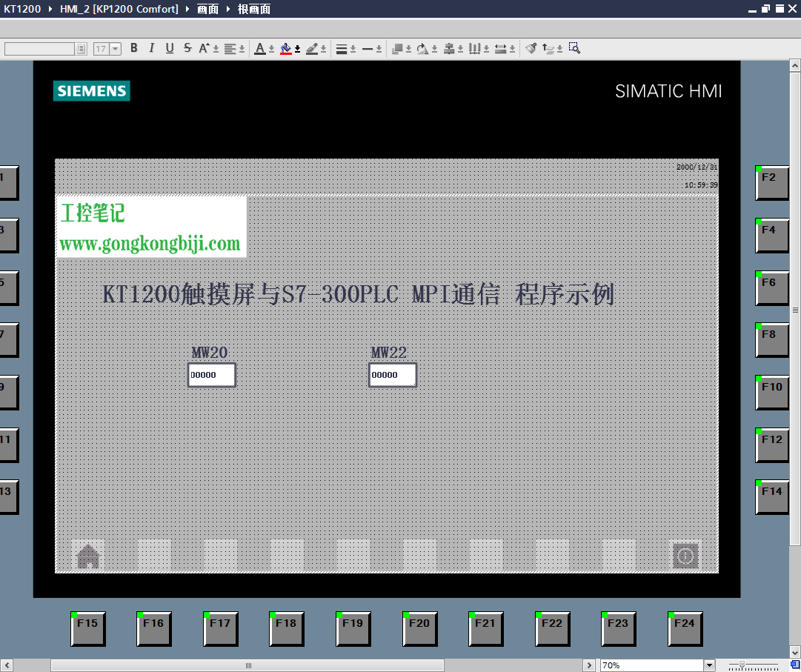The width and height of the screenshot is (801, 672).
Task: Toggle italic text formatting
Action: click(152, 48)
